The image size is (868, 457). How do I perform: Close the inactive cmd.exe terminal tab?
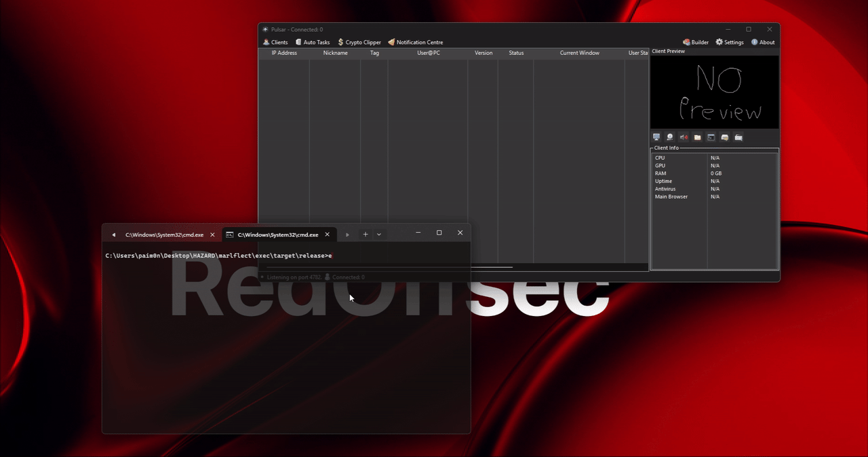click(212, 235)
